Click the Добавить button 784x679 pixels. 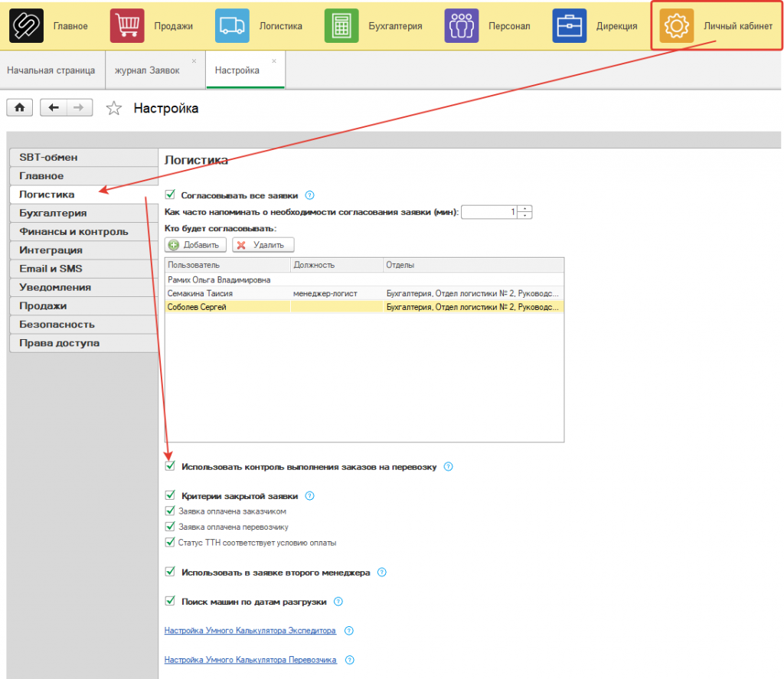click(x=195, y=245)
